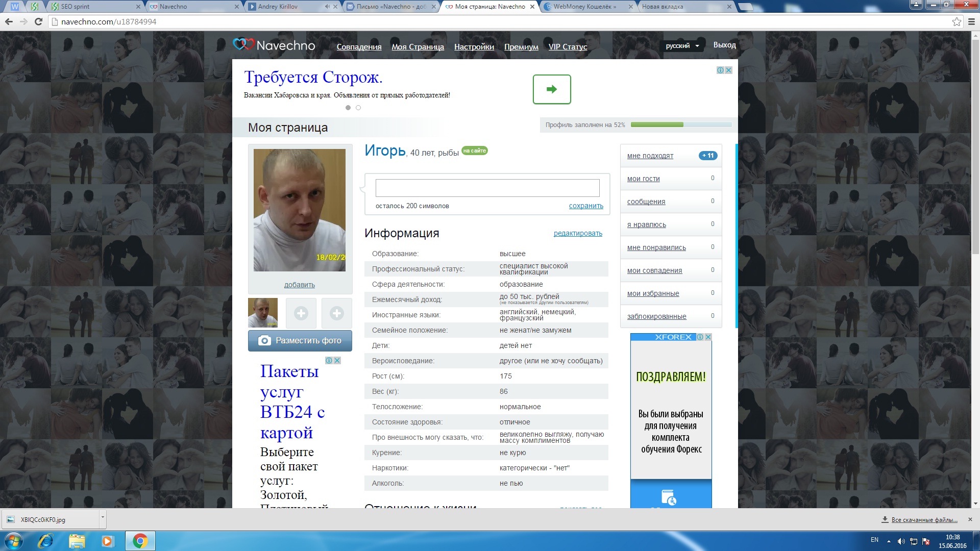Open Windows Start button

tap(14, 541)
